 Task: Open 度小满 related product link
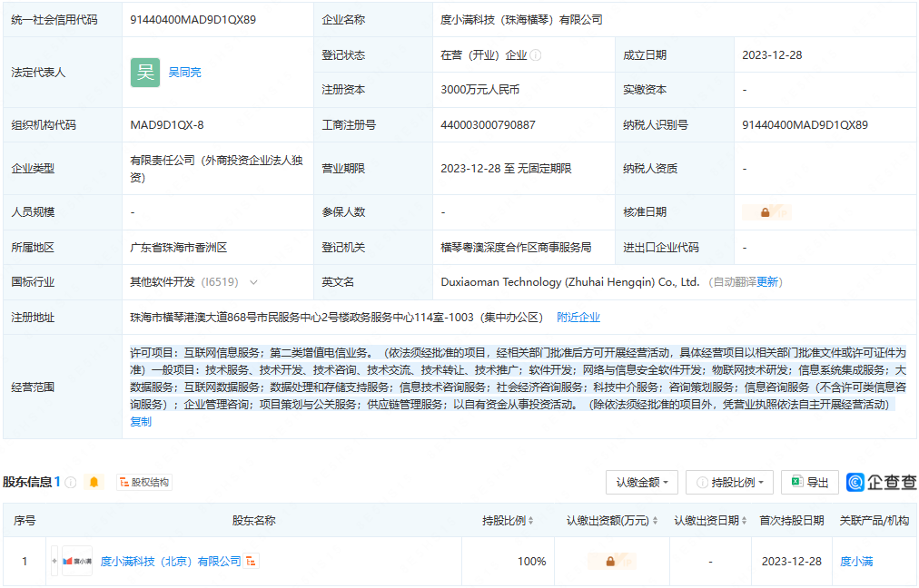tap(856, 561)
